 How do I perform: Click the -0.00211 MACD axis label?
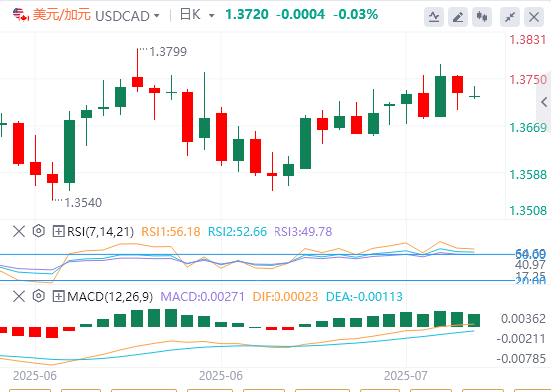tap(521, 339)
